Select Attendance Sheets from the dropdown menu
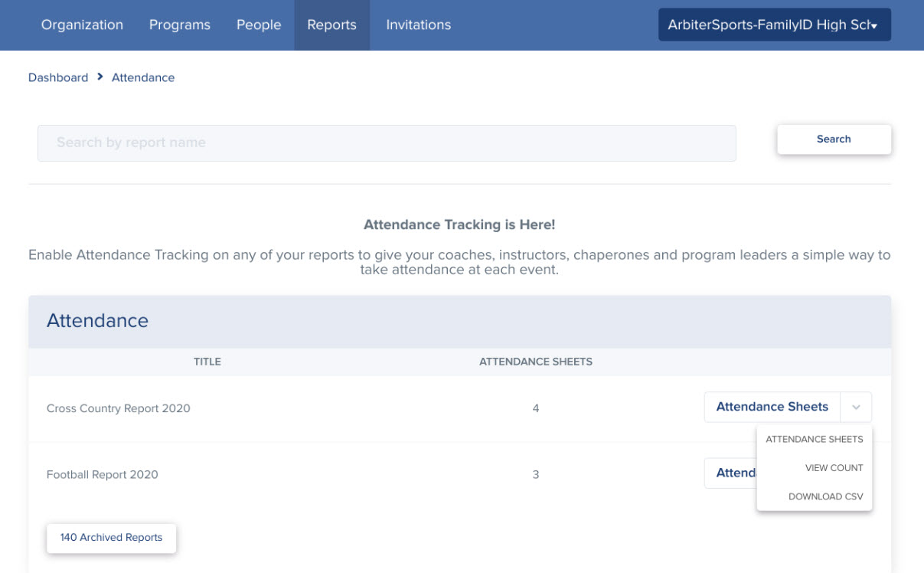Viewport: 924px width, 573px height. pos(814,439)
